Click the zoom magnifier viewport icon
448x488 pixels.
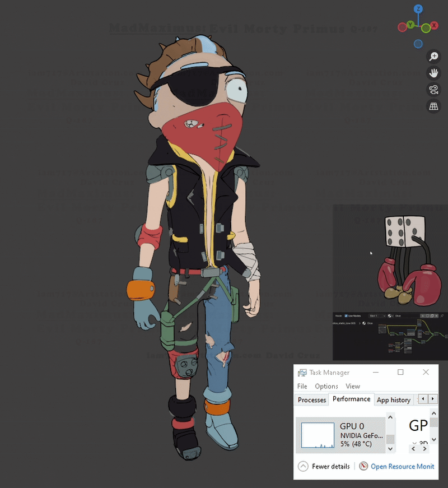point(433,57)
